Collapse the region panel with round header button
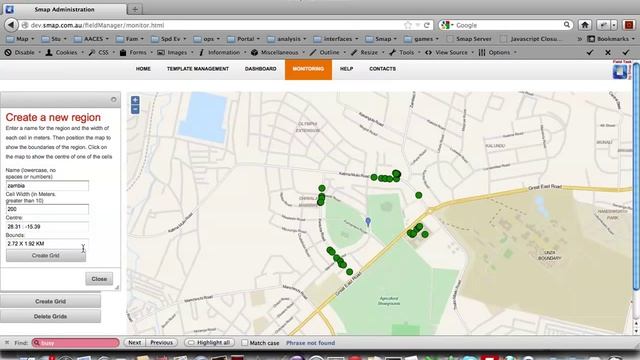640x360 pixels. (113, 100)
